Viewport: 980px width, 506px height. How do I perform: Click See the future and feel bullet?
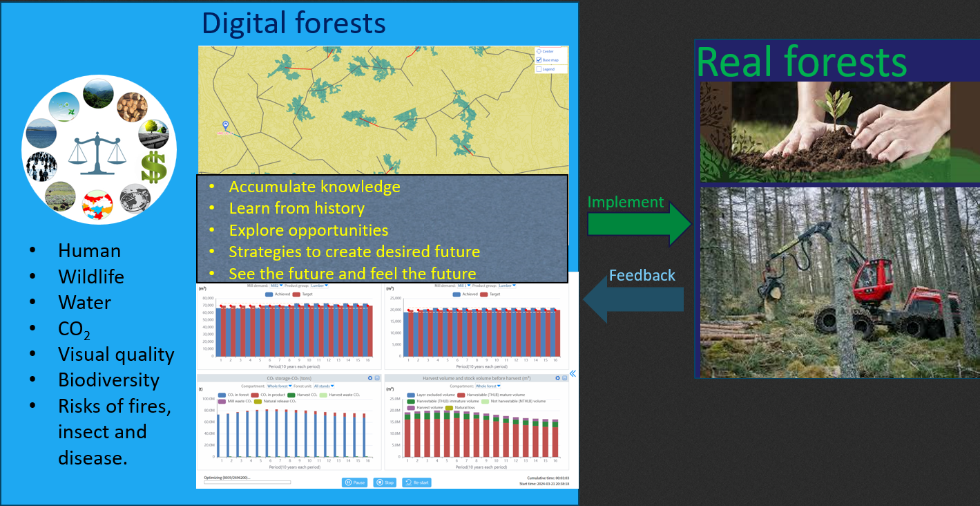pyautogui.click(x=353, y=273)
